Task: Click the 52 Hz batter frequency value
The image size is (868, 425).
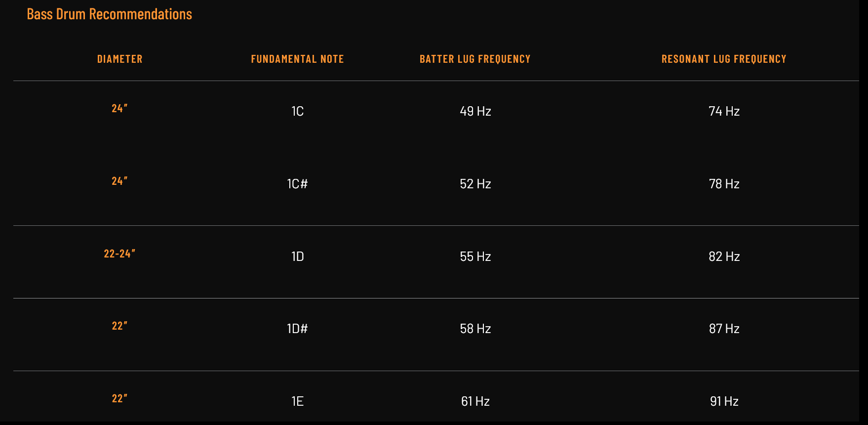Action: tap(475, 184)
